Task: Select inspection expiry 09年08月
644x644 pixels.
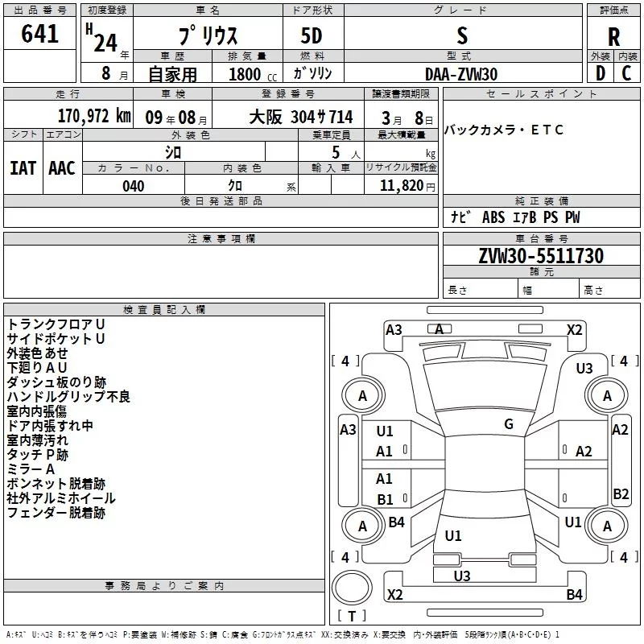Action: pos(176,118)
